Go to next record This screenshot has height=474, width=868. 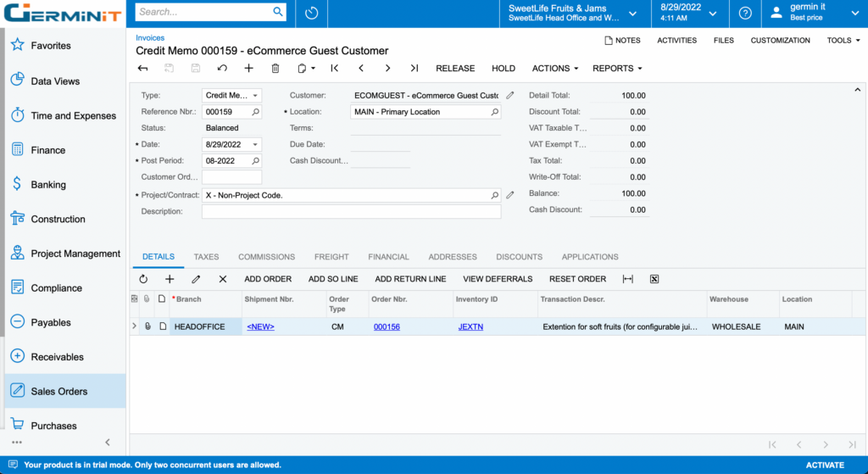pos(387,68)
